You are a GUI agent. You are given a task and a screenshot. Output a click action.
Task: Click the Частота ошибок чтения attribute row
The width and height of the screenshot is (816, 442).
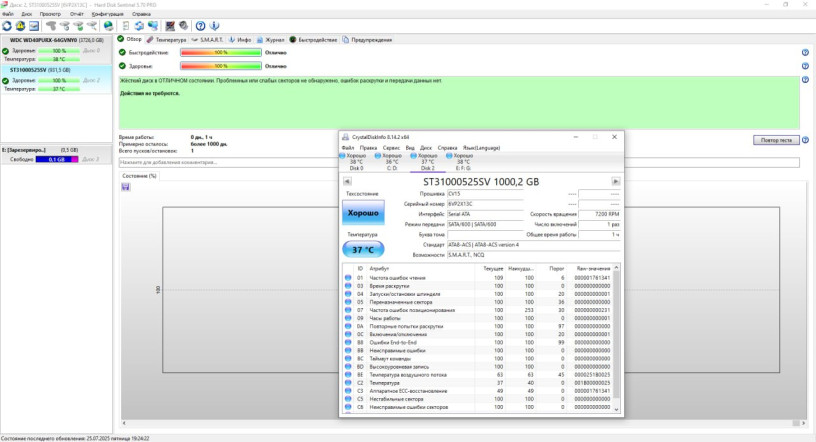point(478,278)
